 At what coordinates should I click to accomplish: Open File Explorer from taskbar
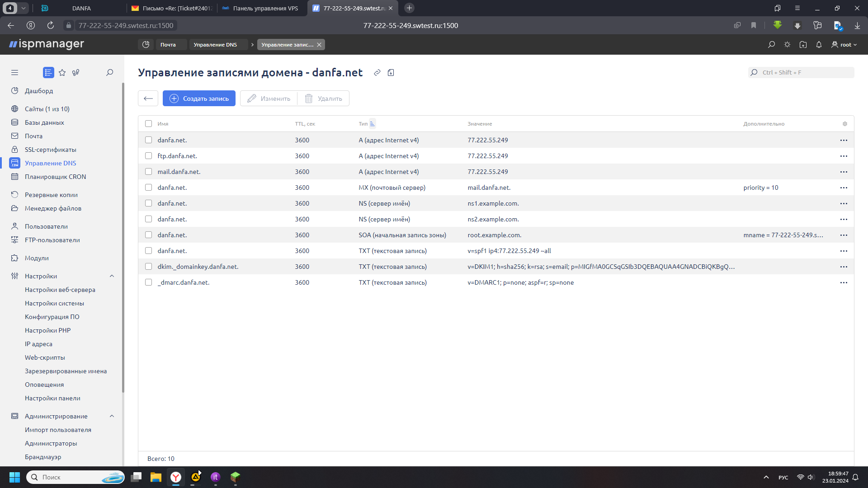(156, 477)
